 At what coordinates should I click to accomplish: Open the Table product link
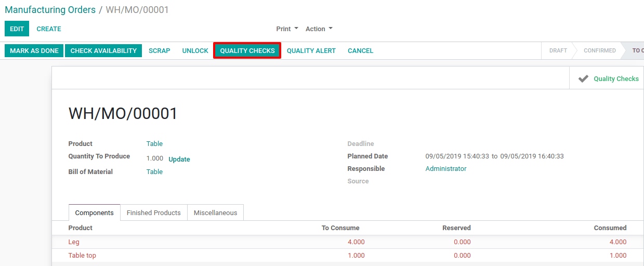154,144
